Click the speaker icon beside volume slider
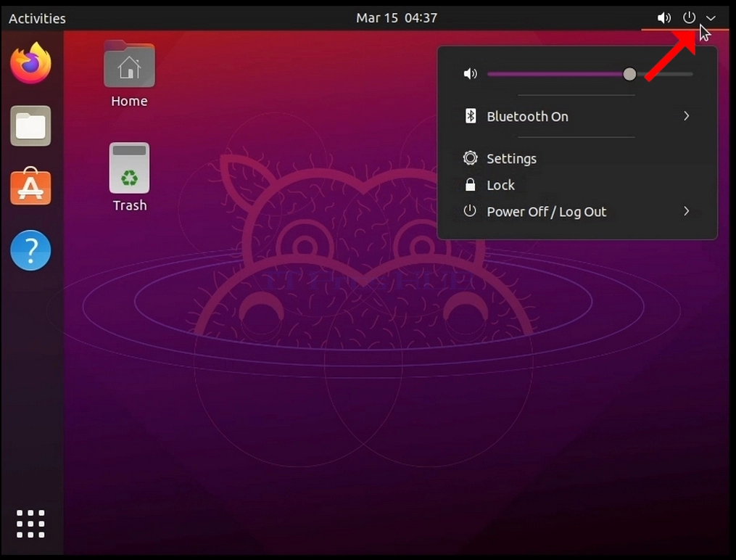 click(x=470, y=74)
